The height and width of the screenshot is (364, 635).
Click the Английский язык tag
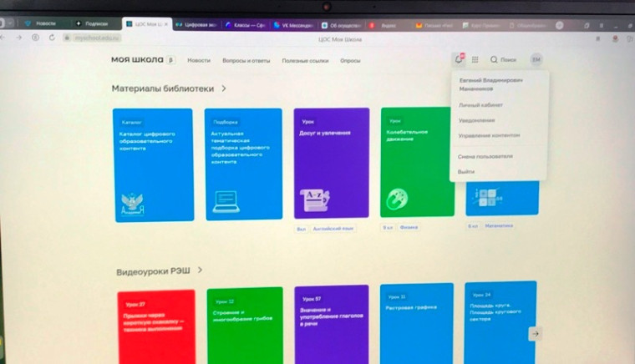333,229
